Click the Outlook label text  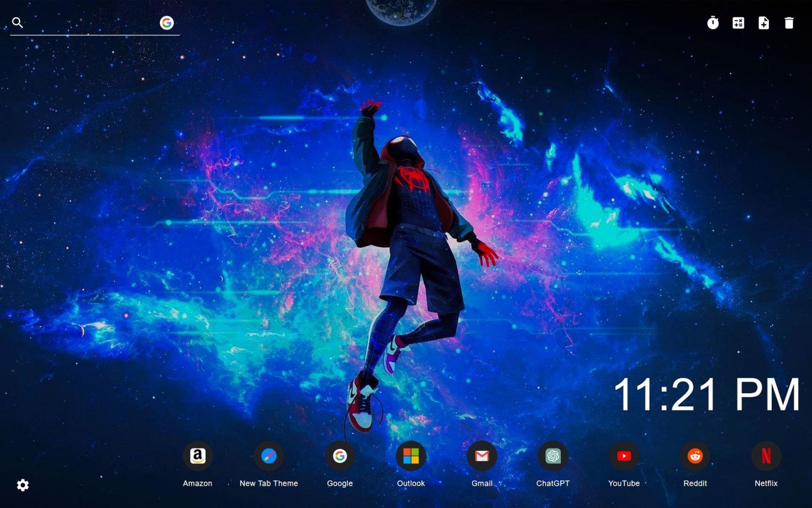(411, 483)
